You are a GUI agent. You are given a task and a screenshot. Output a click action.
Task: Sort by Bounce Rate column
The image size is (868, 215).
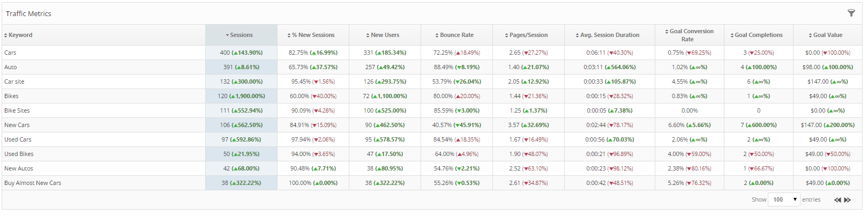point(457,35)
